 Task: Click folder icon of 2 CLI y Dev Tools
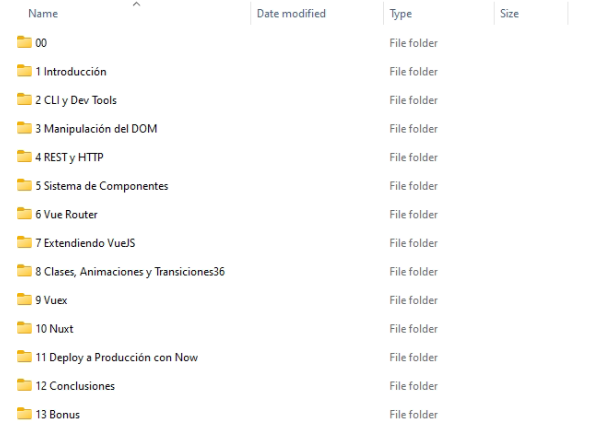tap(24, 99)
